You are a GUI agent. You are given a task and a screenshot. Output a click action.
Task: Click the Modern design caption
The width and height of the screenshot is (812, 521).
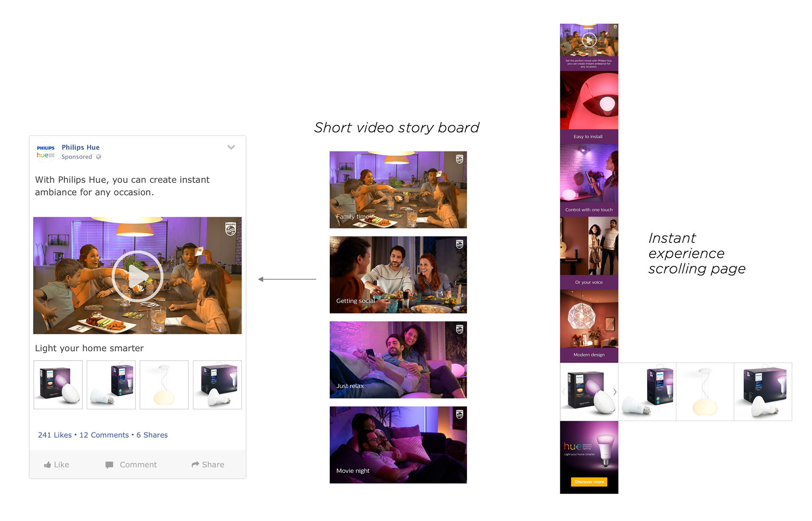[x=589, y=355]
